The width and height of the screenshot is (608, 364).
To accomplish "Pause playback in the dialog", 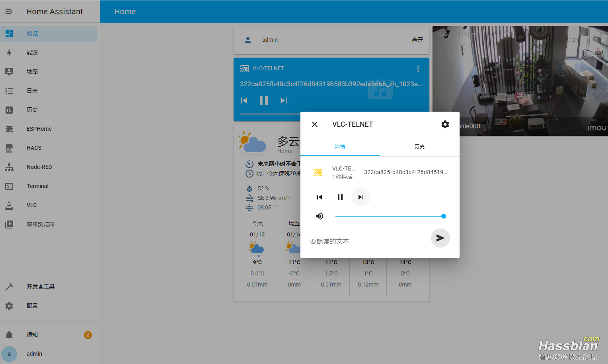I will pos(340,197).
